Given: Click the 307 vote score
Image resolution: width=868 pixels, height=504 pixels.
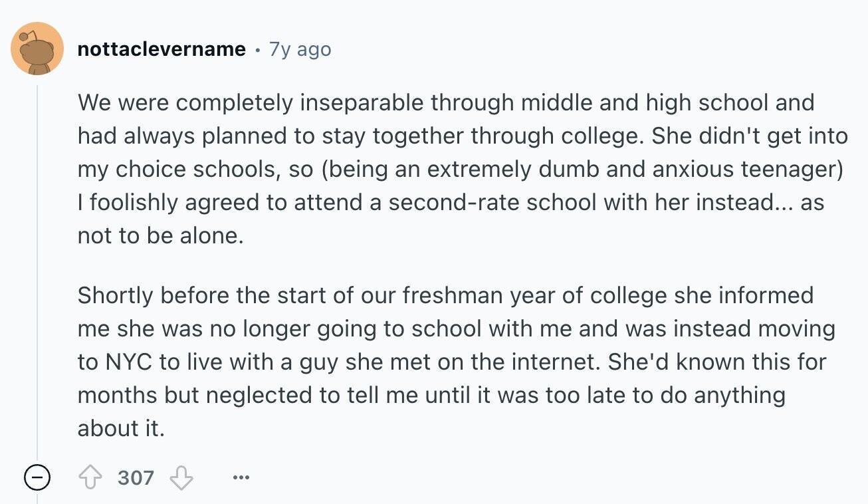Looking at the screenshot, I should click(136, 477).
